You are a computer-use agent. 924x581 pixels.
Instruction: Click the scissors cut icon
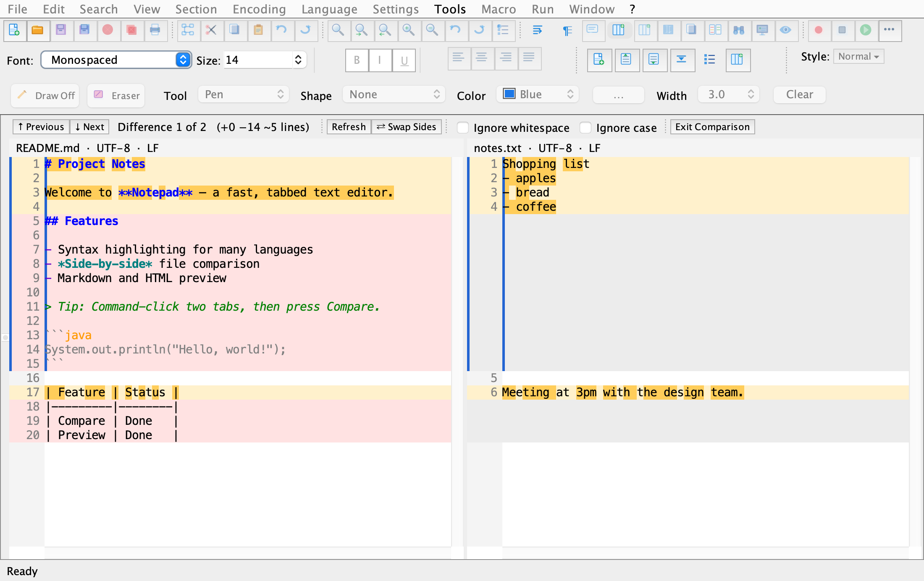[x=211, y=30]
